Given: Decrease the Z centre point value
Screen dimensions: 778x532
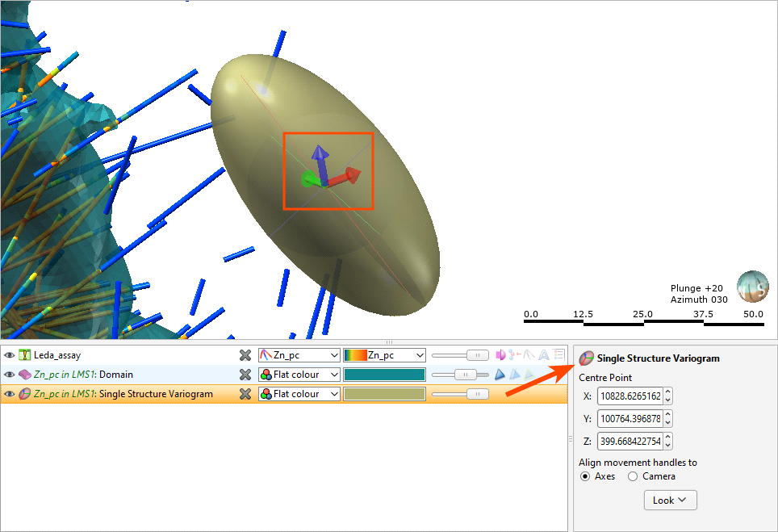Looking at the screenshot, I should pos(668,445).
